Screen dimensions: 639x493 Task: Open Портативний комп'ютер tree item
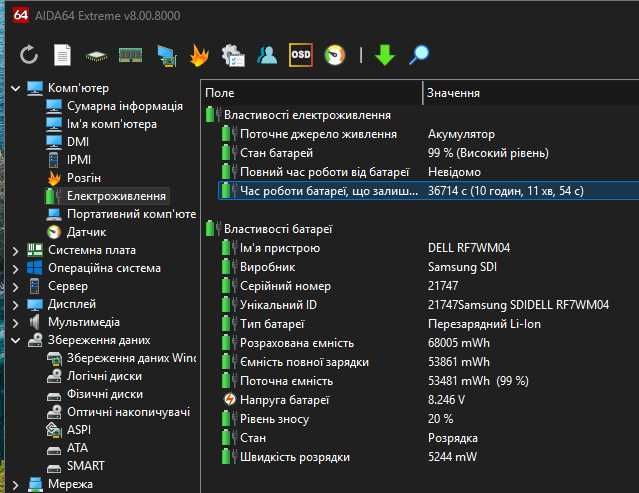click(131, 214)
